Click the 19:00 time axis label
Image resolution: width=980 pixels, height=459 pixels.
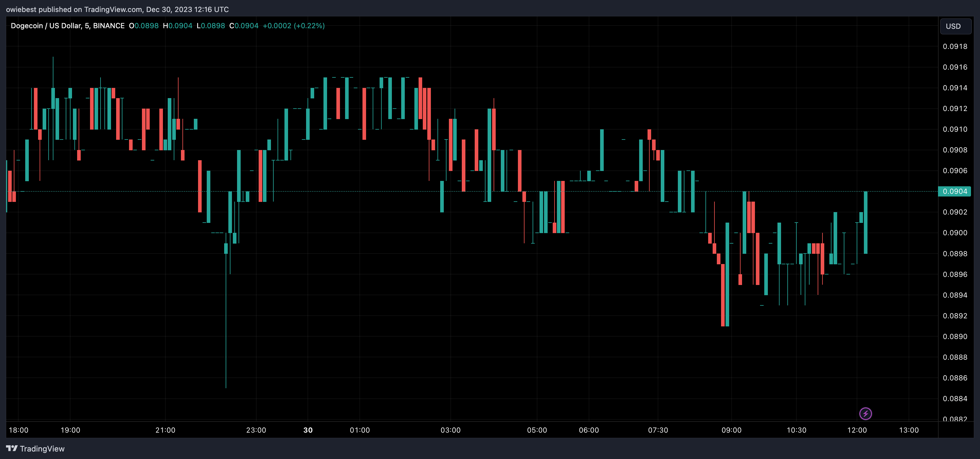(x=71, y=430)
